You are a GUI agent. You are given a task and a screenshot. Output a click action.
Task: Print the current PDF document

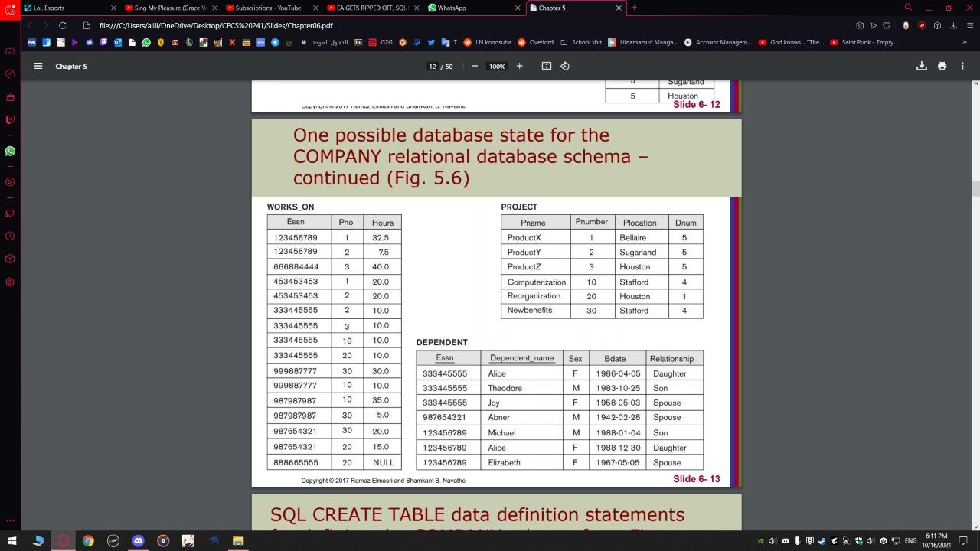942,67
